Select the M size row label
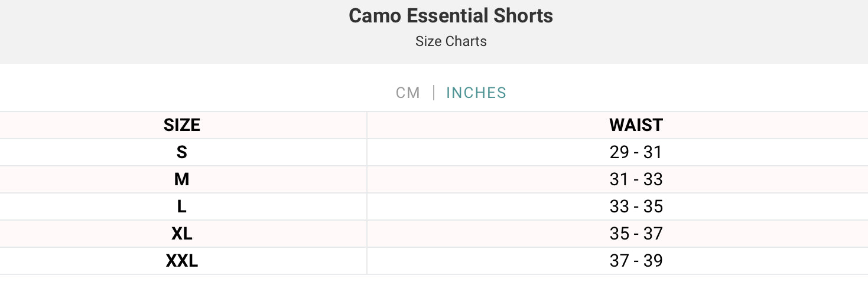The width and height of the screenshot is (868, 282). 182,179
